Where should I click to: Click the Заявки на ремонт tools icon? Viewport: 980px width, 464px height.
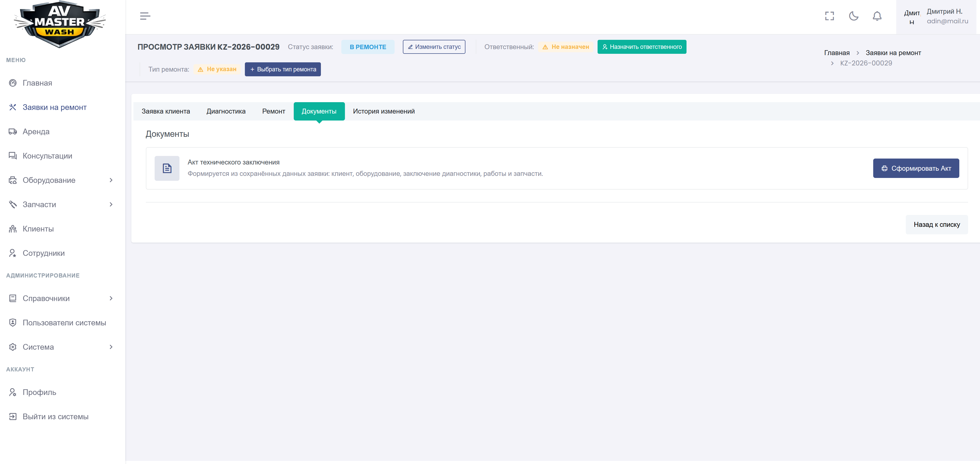click(x=13, y=107)
